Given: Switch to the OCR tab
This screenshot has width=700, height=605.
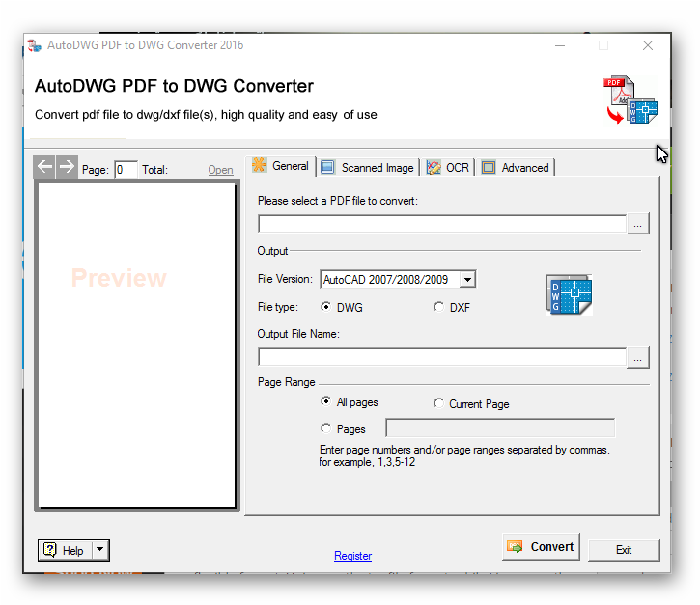Looking at the screenshot, I should coord(448,168).
